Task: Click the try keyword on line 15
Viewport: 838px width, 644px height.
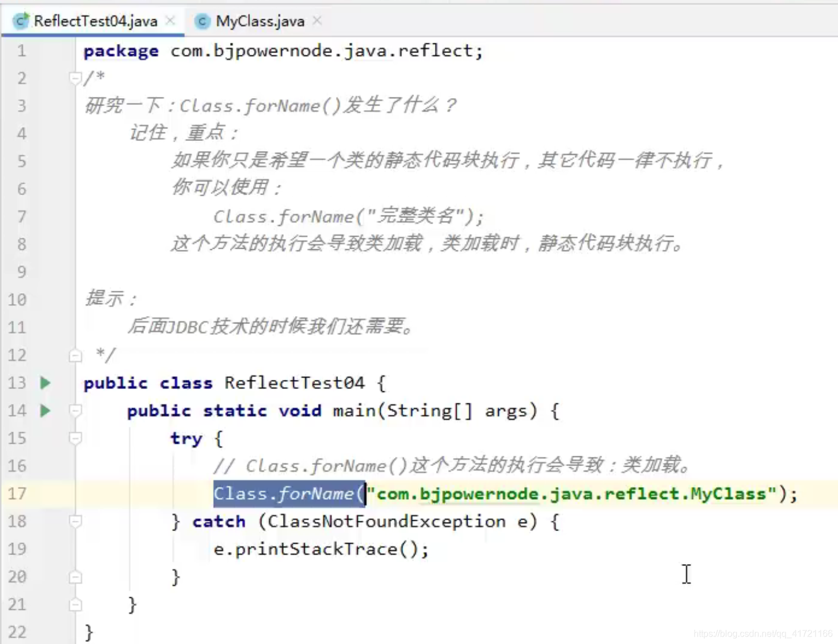Action: (186, 439)
